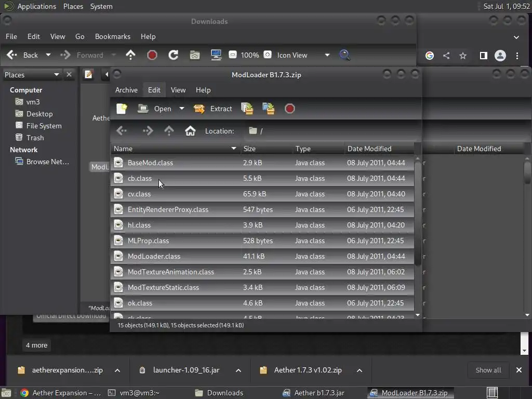Bookmark page star icon in Chrome

pos(463,56)
